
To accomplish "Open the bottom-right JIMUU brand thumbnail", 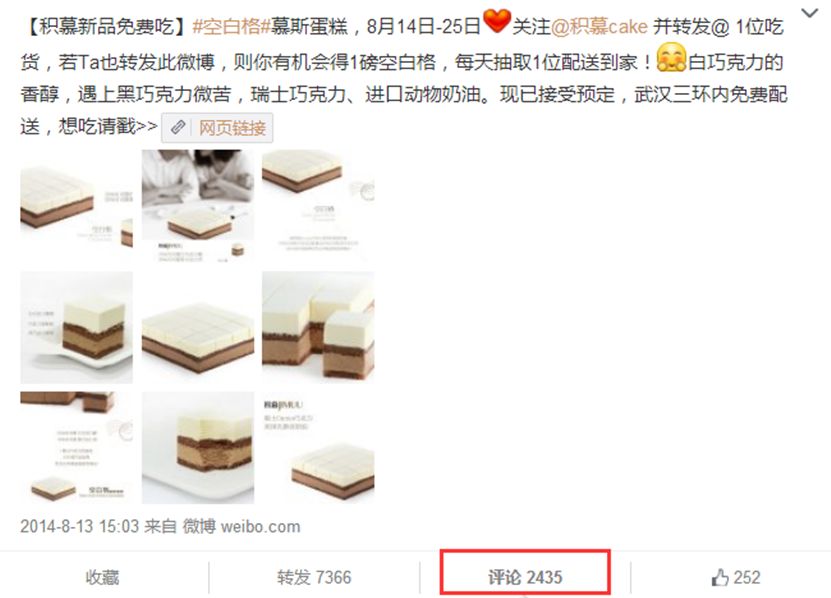I will coord(318,447).
